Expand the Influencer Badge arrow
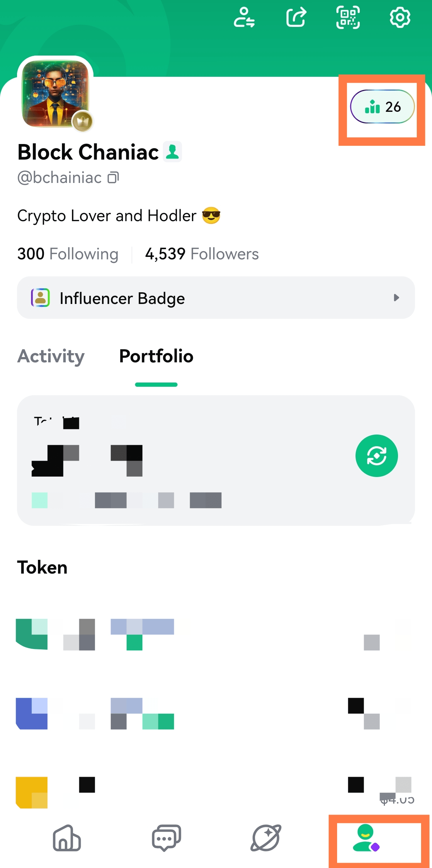This screenshot has width=432, height=868. point(396,298)
